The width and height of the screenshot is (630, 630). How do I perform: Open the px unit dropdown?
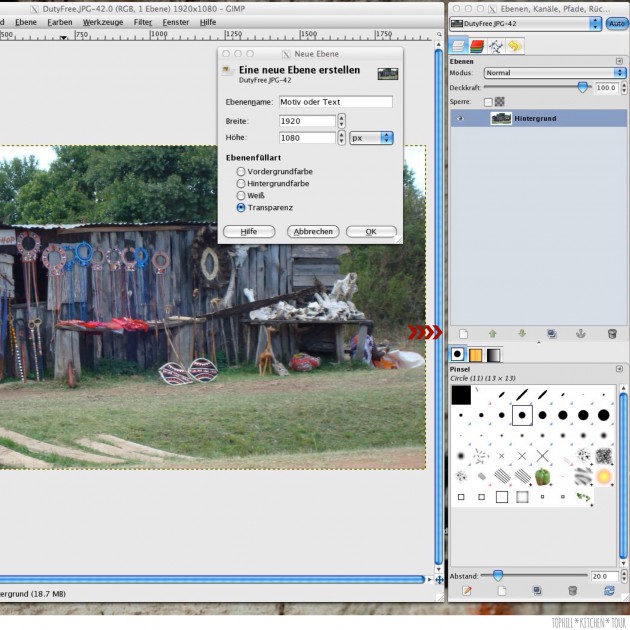[371, 138]
